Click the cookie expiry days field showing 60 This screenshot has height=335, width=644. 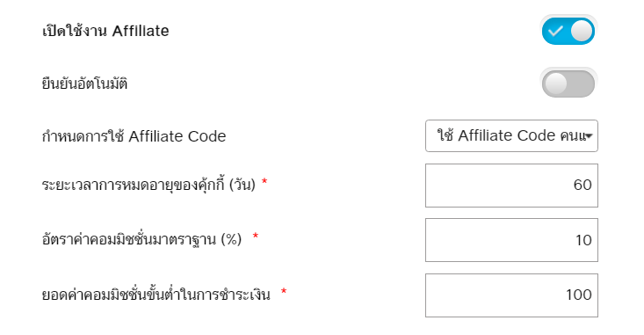(511, 186)
